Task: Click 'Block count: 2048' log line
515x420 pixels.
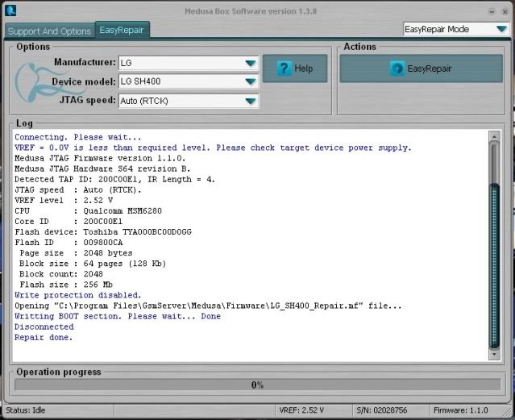Action: [61, 274]
